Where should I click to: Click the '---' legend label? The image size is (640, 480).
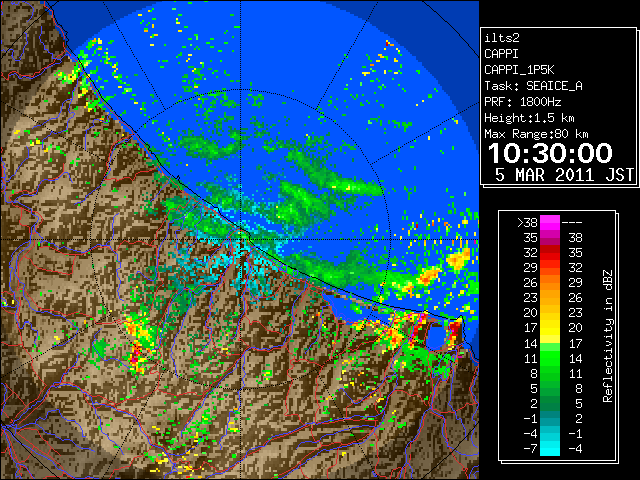(x=572, y=223)
